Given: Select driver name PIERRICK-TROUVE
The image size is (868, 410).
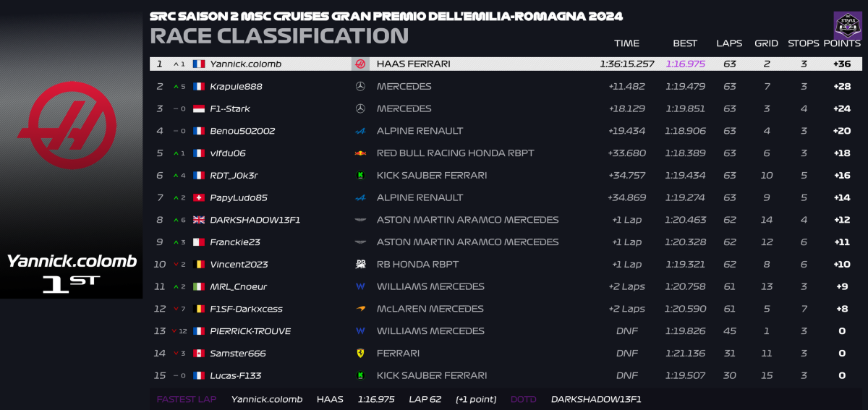Looking at the screenshot, I should 250,331.
